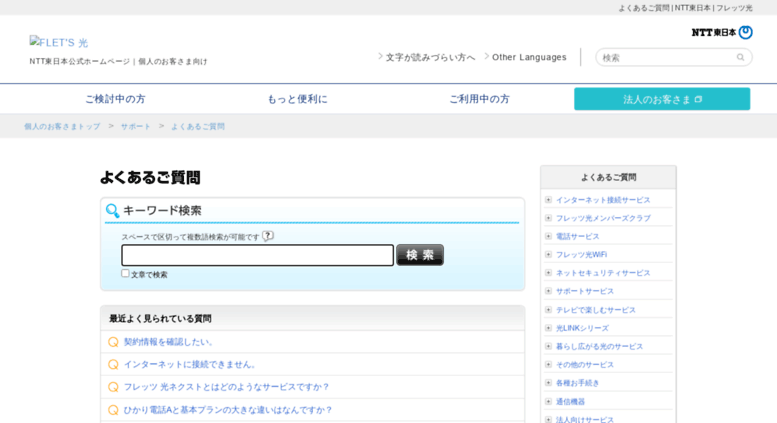Screen dimensions: 777x423
Task: Open the もっと便利に menu
Action: pyautogui.click(x=297, y=99)
